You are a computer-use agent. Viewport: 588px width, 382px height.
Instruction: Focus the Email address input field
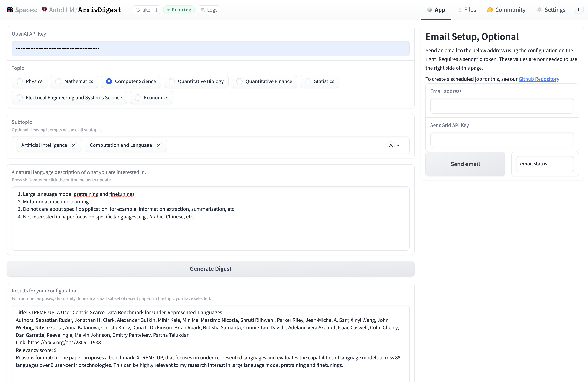[502, 106]
